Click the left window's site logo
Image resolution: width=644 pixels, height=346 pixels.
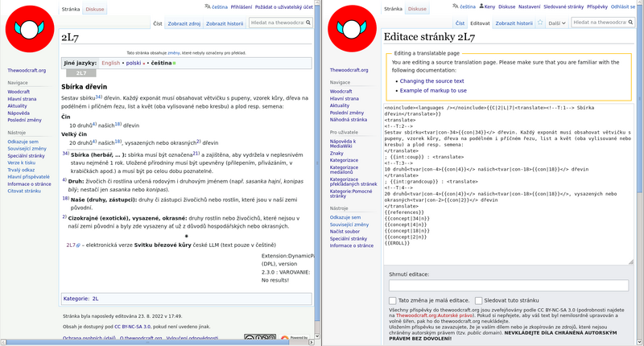(30, 29)
